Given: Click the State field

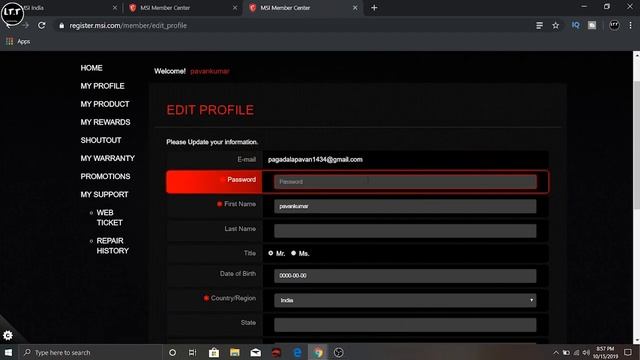Looking at the screenshot, I should pyautogui.click(x=405, y=325).
